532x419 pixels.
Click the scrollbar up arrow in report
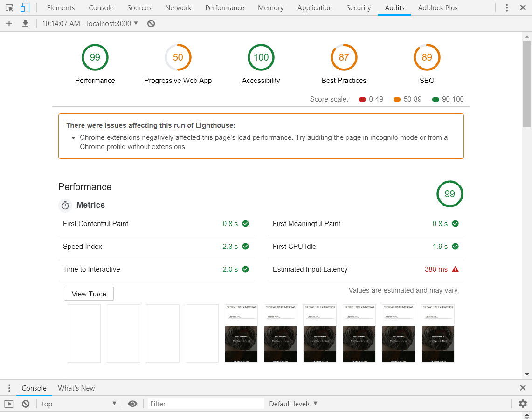click(x=527, y=37)
